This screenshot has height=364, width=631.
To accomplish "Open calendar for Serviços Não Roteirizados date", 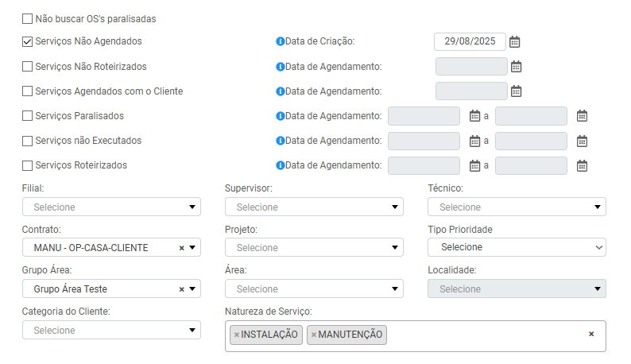I will (x=516, y=67).
